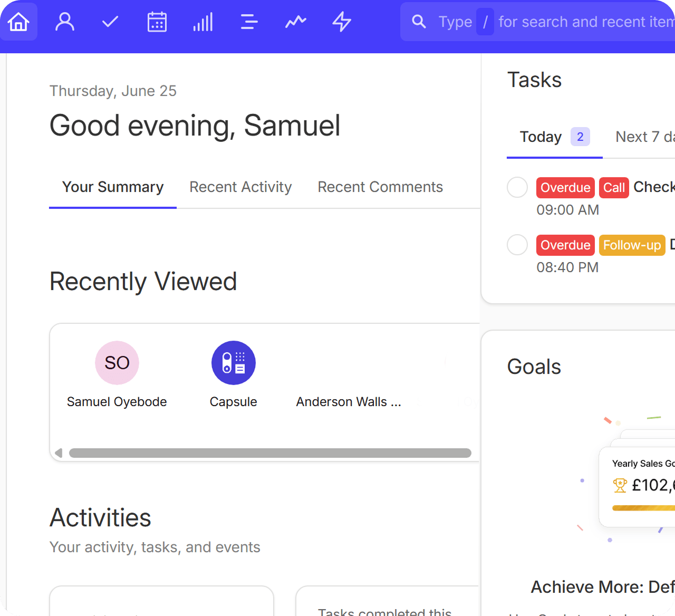Switch to Recent Comments tab
The width and height of the screenshot is (675, 616).
coord(380,187)
